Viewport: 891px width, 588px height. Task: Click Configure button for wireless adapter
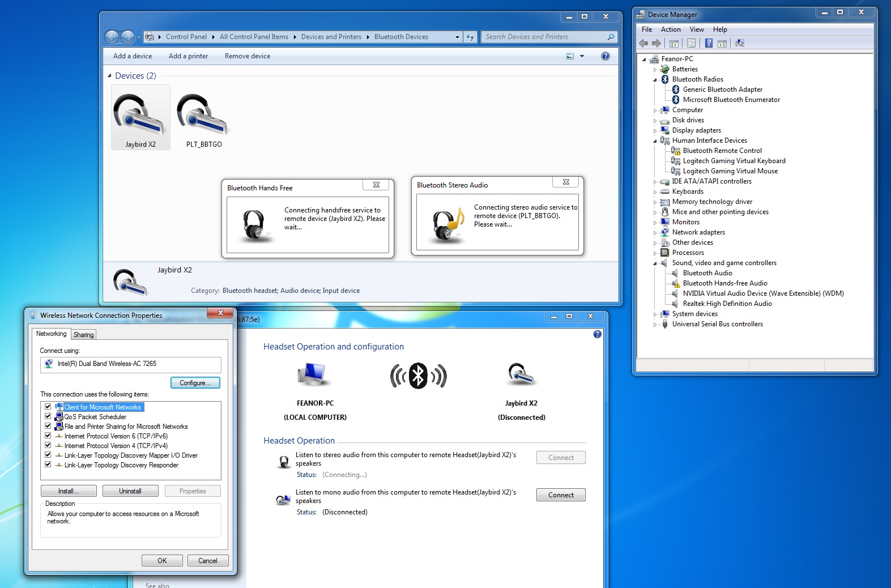(195, 383)
